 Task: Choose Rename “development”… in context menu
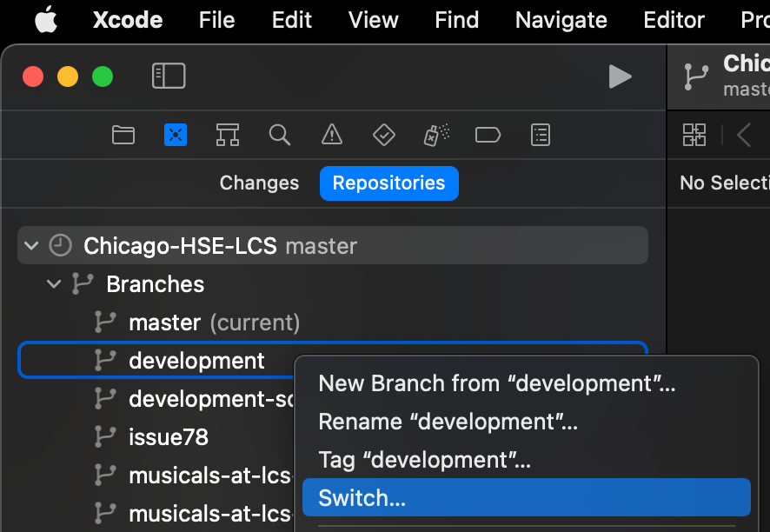[448, 422]
